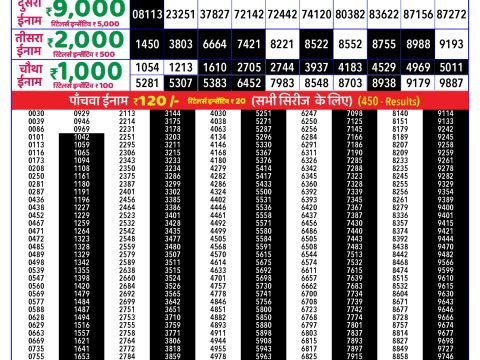Viewport: 480px width, 360px height.
Task: Select second prize number 72142
Action: 249,15
